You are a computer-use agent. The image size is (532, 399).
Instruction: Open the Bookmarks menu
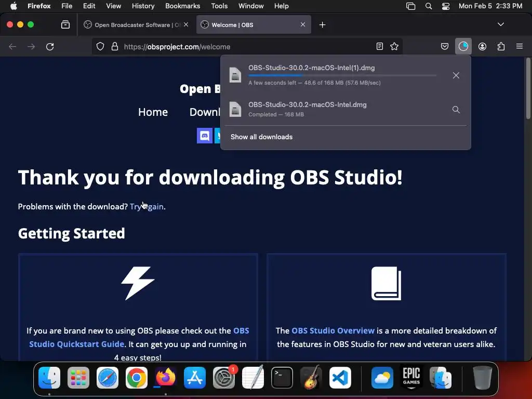point(182,6)
